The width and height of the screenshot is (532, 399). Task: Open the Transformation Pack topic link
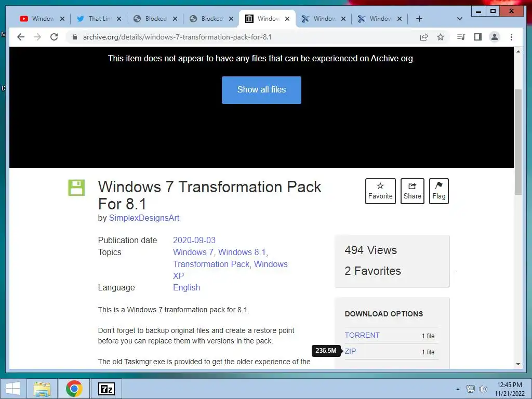(211, 264)
